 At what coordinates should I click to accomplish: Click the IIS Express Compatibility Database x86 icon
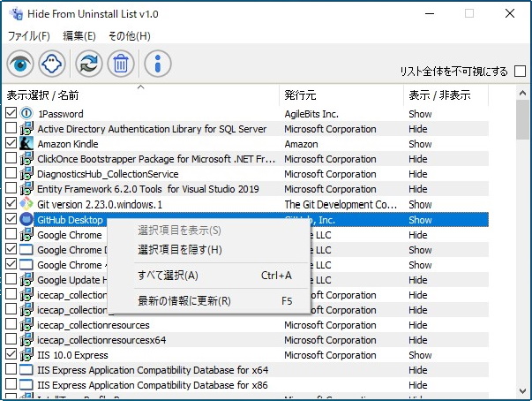click(26, 385)
